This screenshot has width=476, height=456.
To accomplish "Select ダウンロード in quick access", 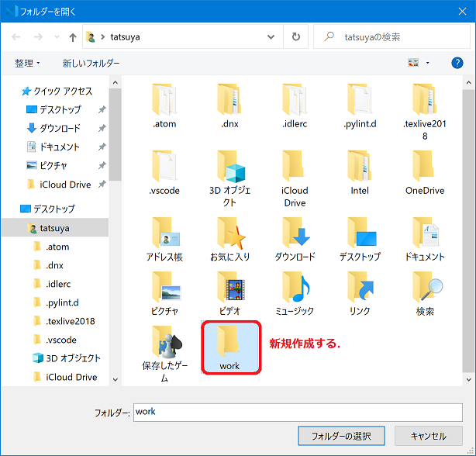I will coord(59,128).
